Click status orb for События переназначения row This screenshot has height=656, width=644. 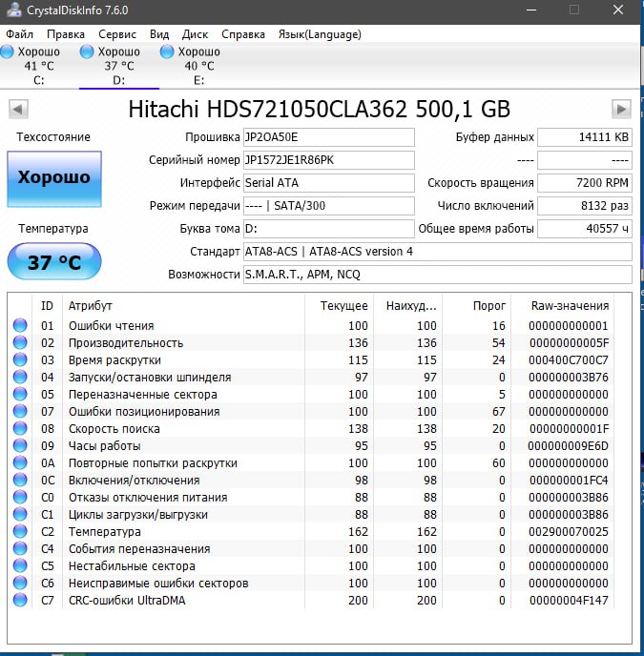[20, 548]
